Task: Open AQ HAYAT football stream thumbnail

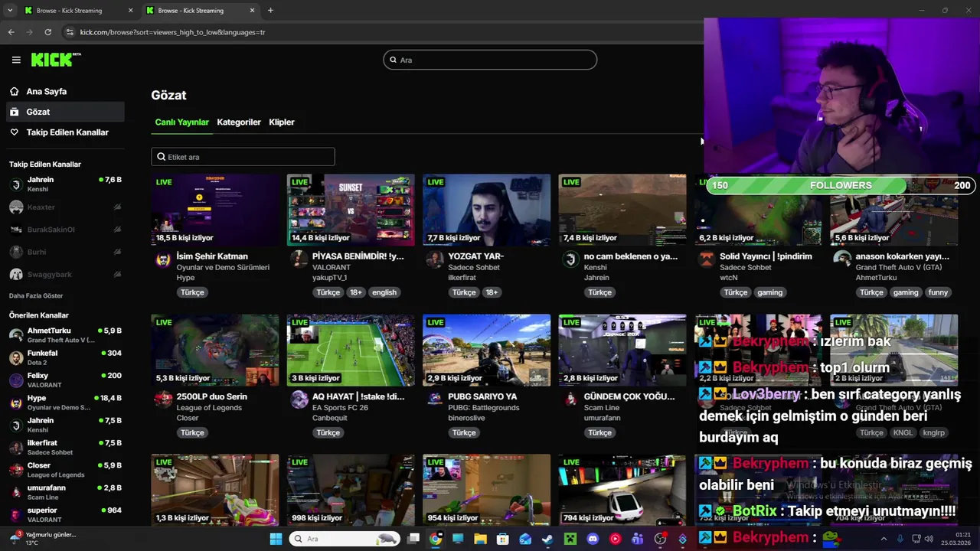Action: (x=351, y=350)
